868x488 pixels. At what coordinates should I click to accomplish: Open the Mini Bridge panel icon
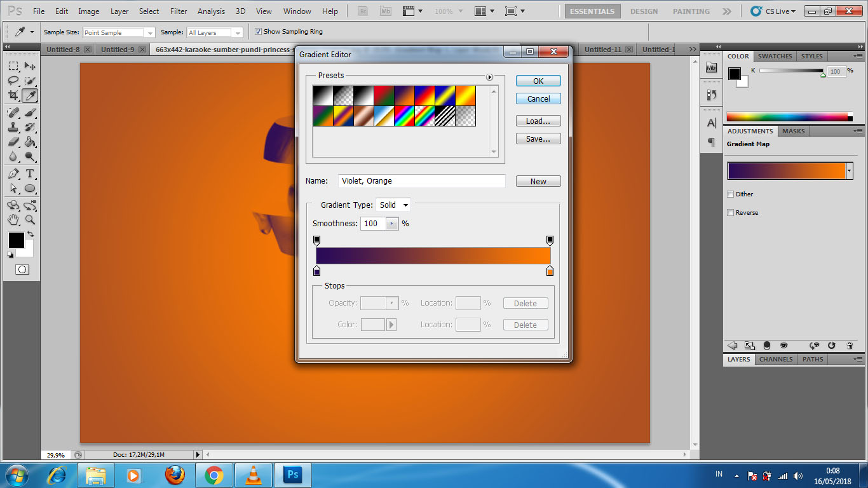[x=712, y=67]
